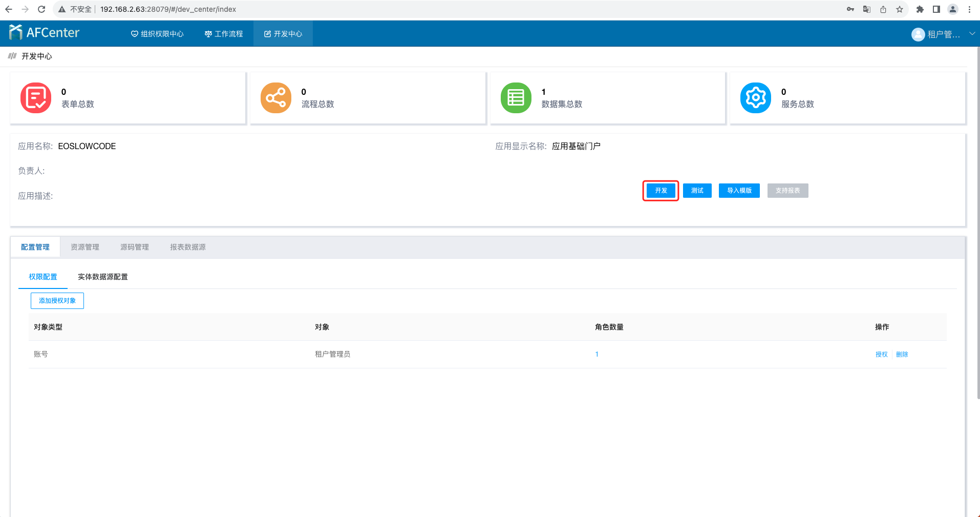Click the green dataset total icon

pos(516,98)
